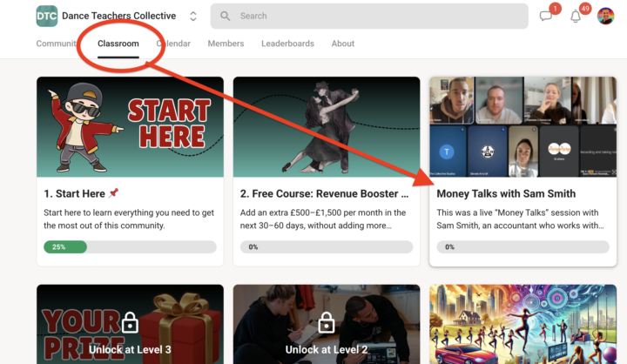This screenshot has width=627, height=364.
Task: Click the 'Money Talks with Sam Smith' title
Action: click(x=506, y=193)
